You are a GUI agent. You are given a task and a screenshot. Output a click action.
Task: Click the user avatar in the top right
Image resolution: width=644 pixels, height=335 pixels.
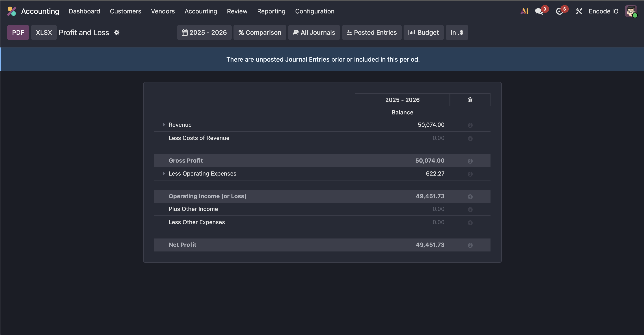click(x=631, y=11)
